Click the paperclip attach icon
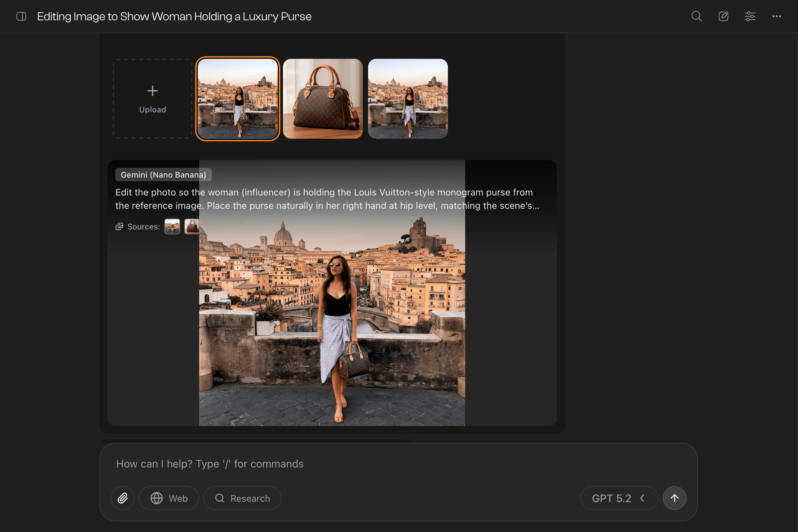 pos(122,498)
